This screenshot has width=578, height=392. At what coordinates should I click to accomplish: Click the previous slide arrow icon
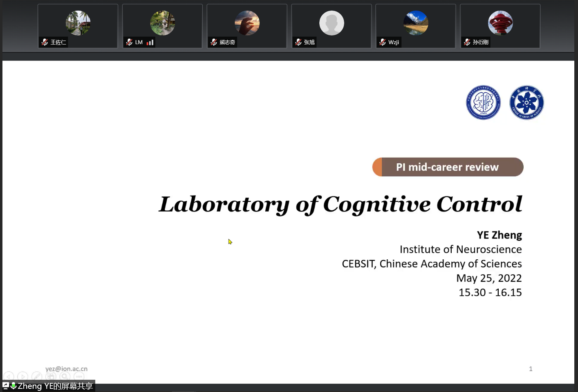click(9, 376)
